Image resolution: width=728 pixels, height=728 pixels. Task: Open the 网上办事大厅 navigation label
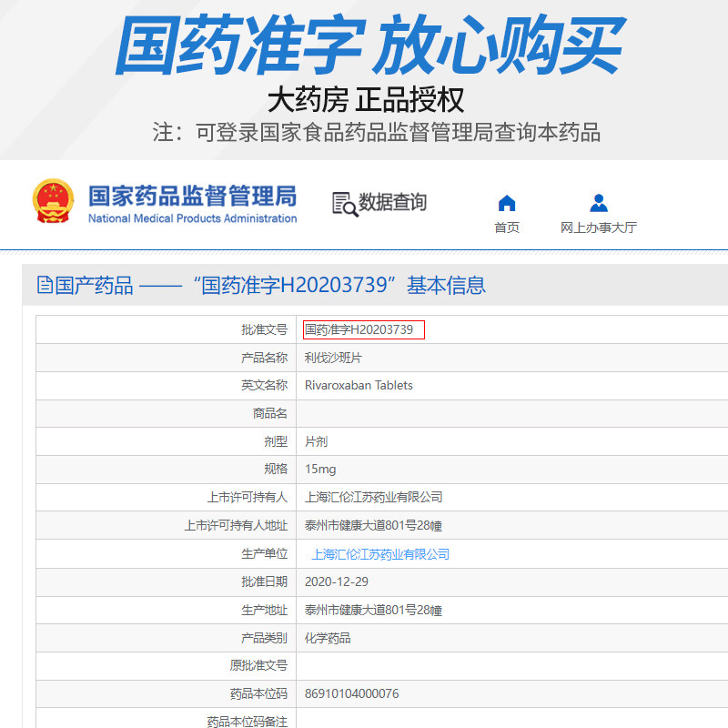pos(599,227)
